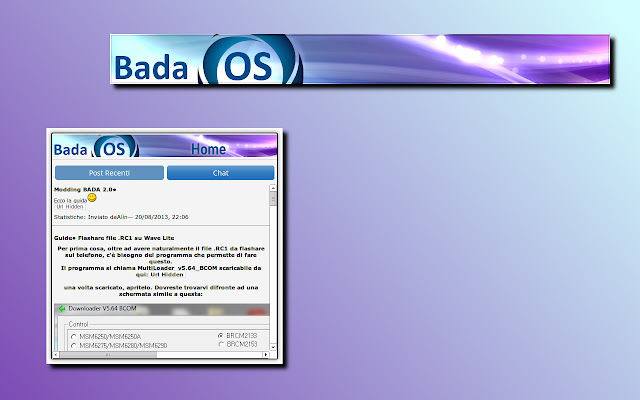Switch to the Chat tab

(220, 173)
